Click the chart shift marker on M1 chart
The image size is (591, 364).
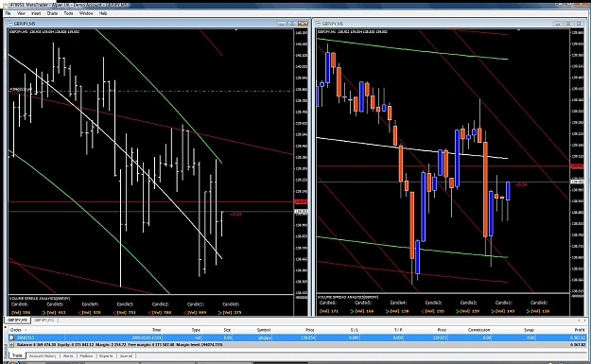click(519, 29)
